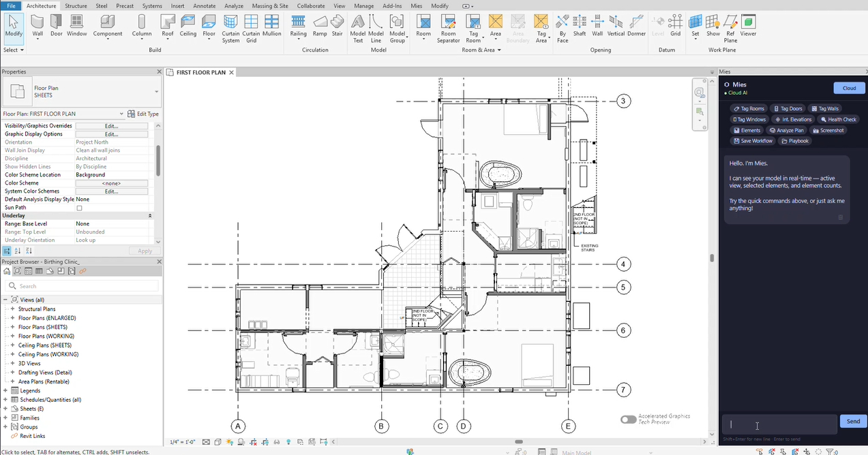
Task: Click the Tag Rooms quick command
Action: pyautogui.click(x=749, y=108)
